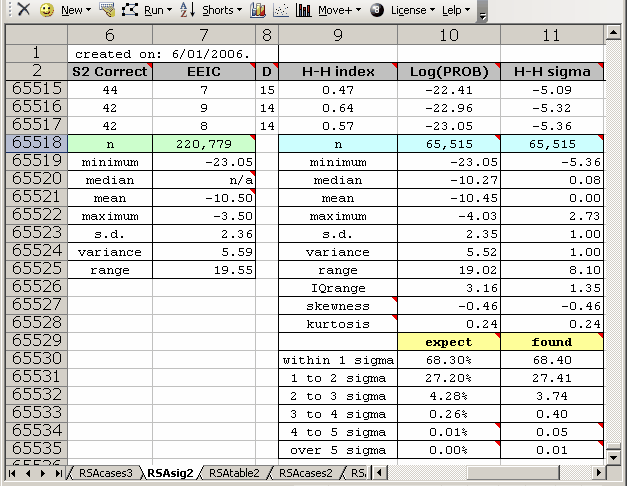Click the histogram icon before Move+
This screenshot has height=486, width=627.
[304, 10]
